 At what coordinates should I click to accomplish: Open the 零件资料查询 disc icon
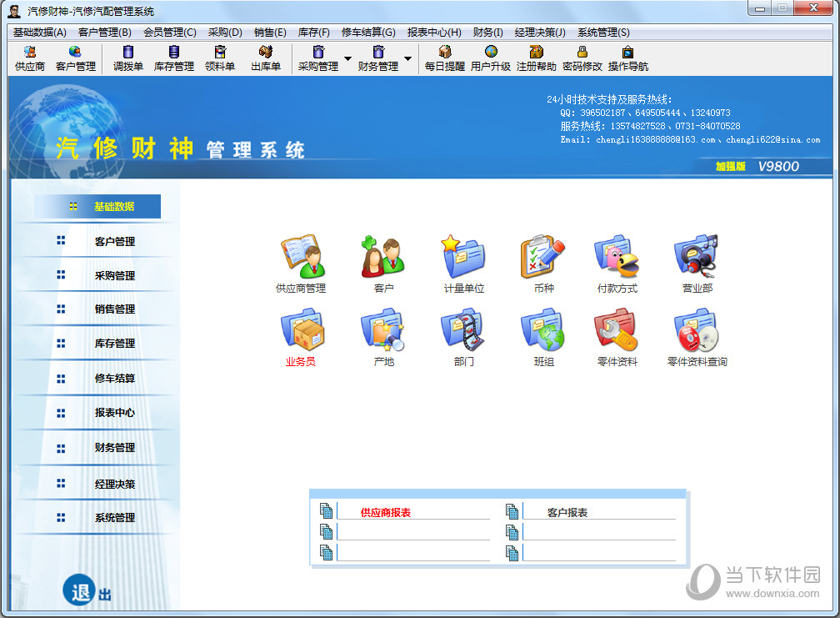[697, 329]
